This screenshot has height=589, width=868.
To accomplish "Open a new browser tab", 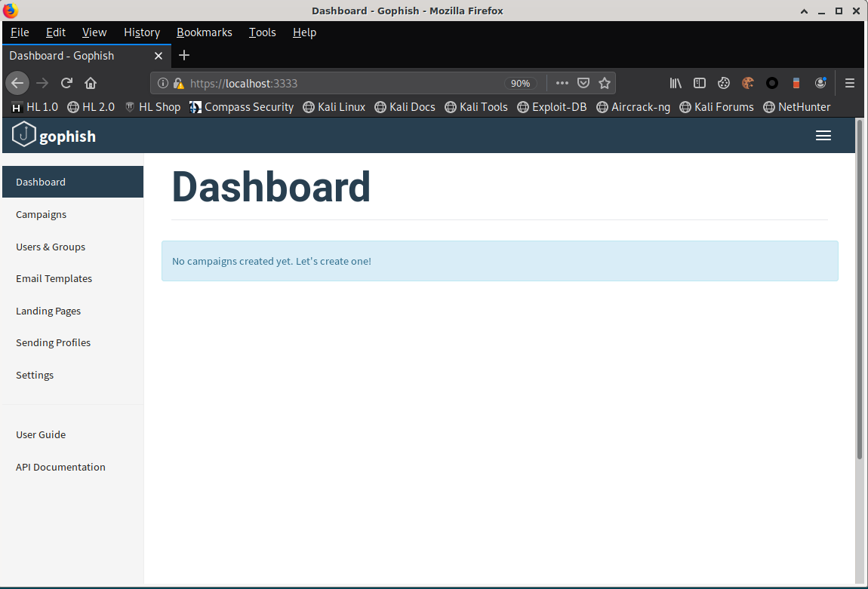I will (x=184, y=55).
